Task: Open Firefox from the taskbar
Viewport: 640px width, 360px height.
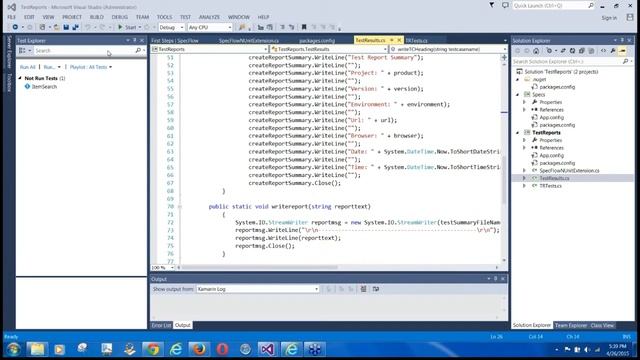Action: coord(199,349)
